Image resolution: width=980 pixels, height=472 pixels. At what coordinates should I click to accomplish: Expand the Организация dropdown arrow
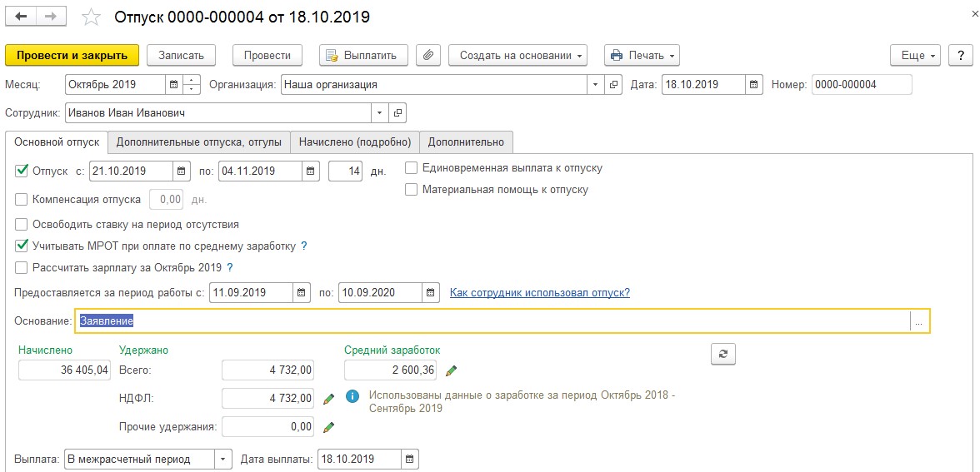click(x=595, y=84)
